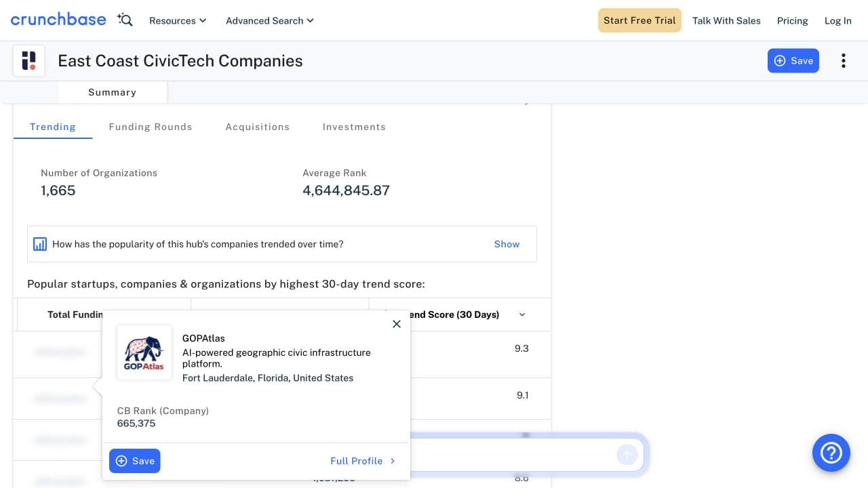
Task: Click the Total Funding column header
Action: (75, 314)
